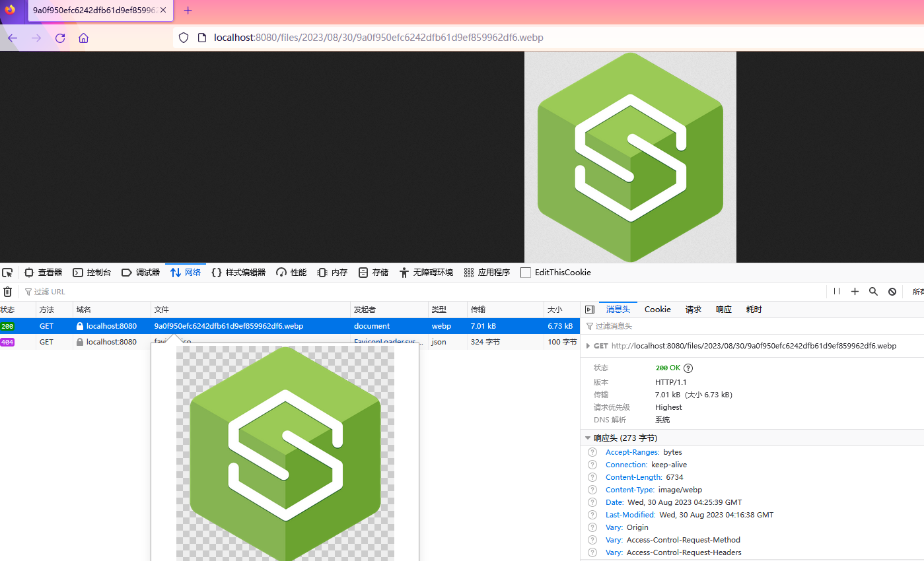Open request blocking with the circle-slash icon

pyautogui.click(x=892, y=292)
